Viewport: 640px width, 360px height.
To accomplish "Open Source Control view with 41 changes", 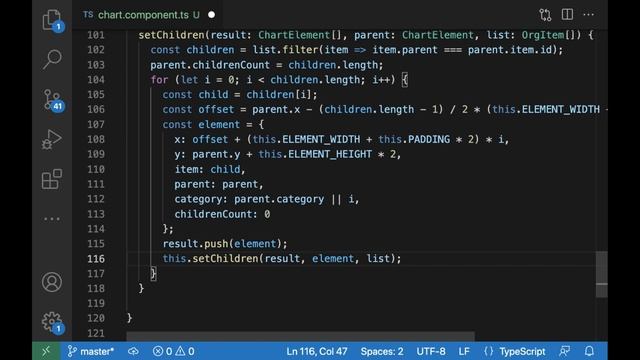I will tap(53, 100).
